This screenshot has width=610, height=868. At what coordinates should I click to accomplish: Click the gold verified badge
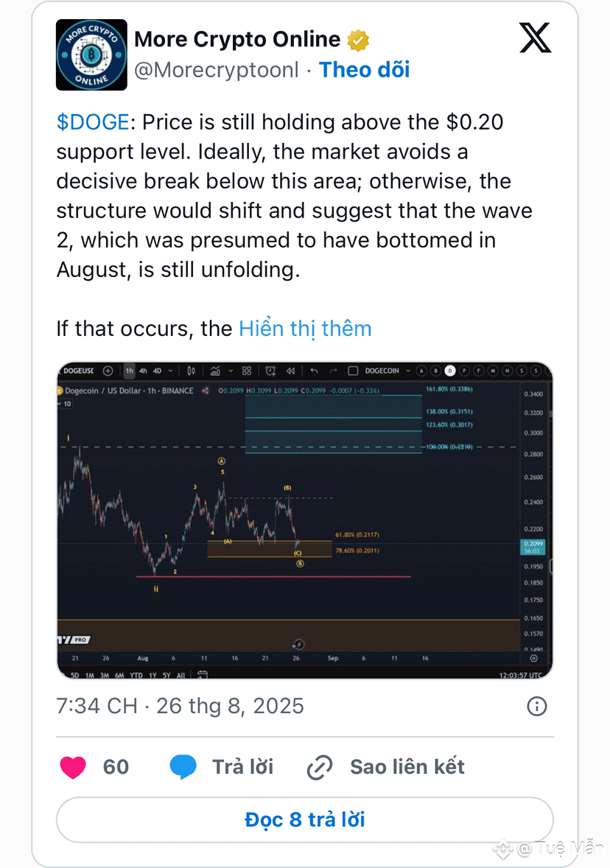[x=358, y=40]
